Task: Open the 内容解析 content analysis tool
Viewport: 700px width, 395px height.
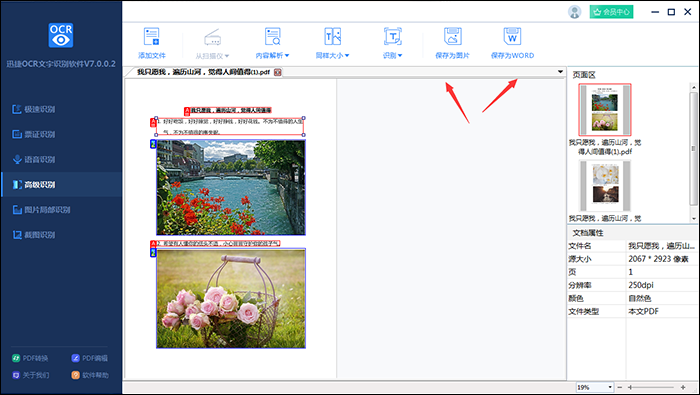Action: pyautogui.click(x=272, y=43)
